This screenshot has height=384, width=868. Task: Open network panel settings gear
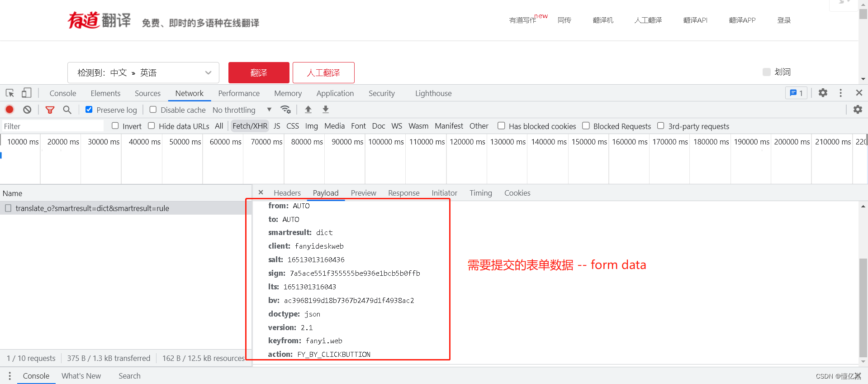[858, 110]
